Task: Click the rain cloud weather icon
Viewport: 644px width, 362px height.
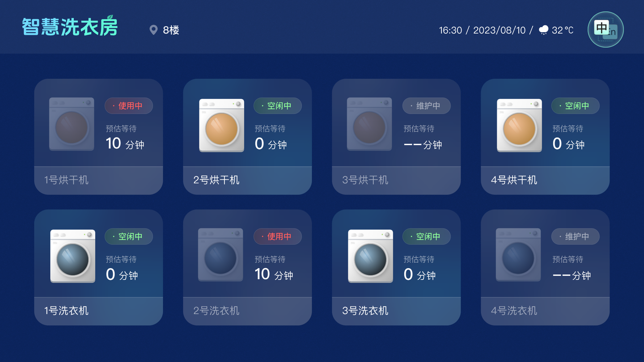Action: click(544, 30)
